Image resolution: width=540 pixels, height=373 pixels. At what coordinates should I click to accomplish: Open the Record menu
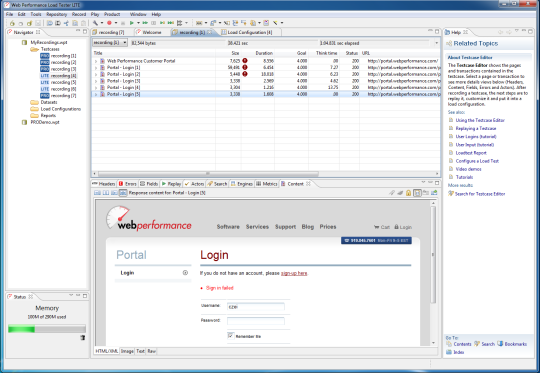(x=79, y=14)
